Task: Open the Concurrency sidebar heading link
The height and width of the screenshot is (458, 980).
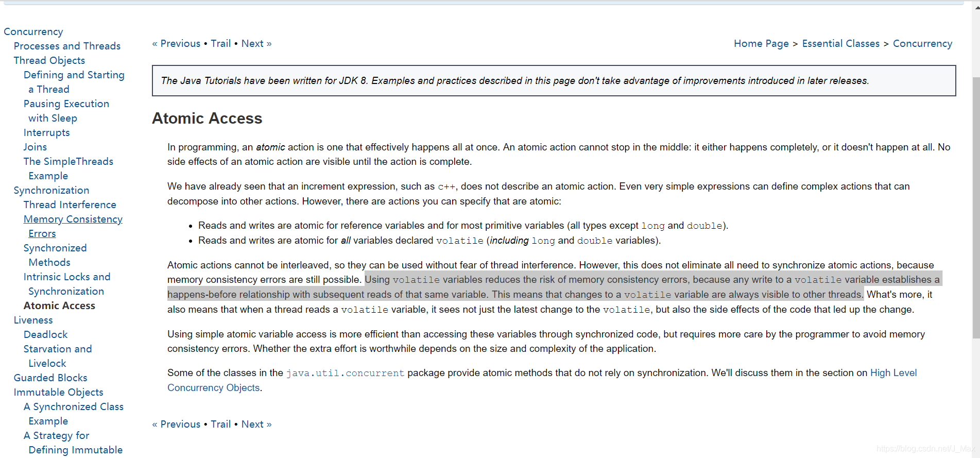Action: pos(33,31)
